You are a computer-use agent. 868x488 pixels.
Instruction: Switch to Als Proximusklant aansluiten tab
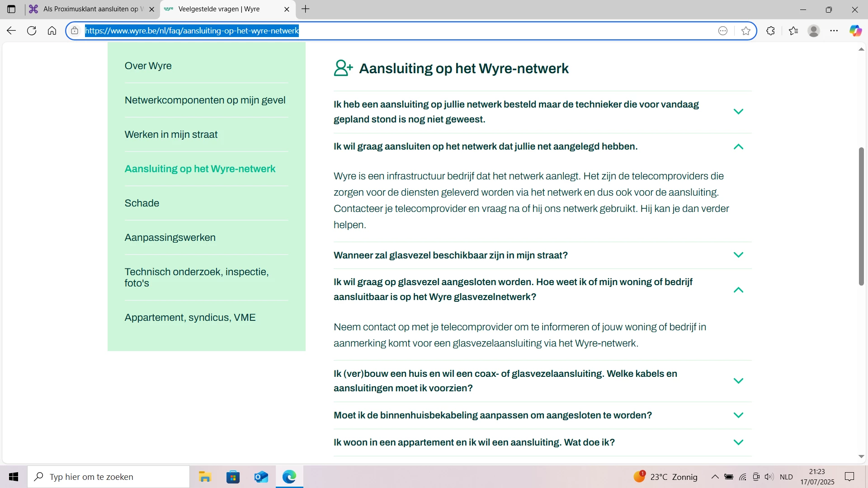click(93, 9)
